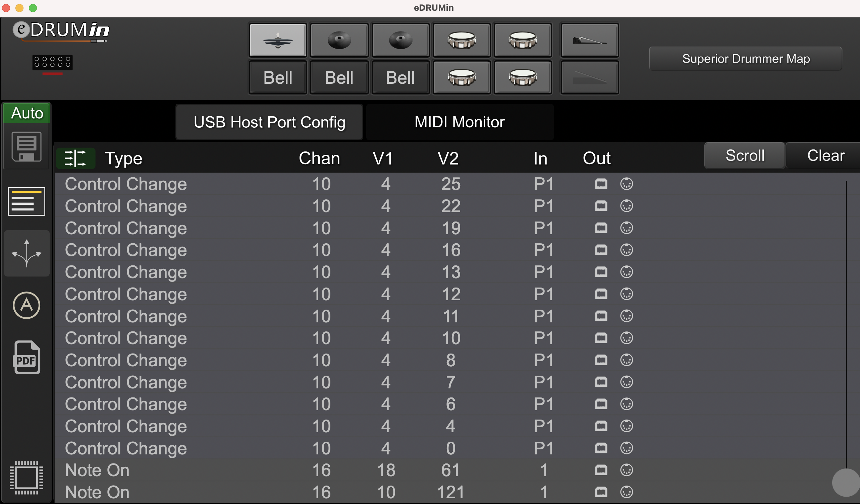This screenshot has height=504, width=860.
Task: Click the Superior Drummer Map button
Action: point(746,59)
